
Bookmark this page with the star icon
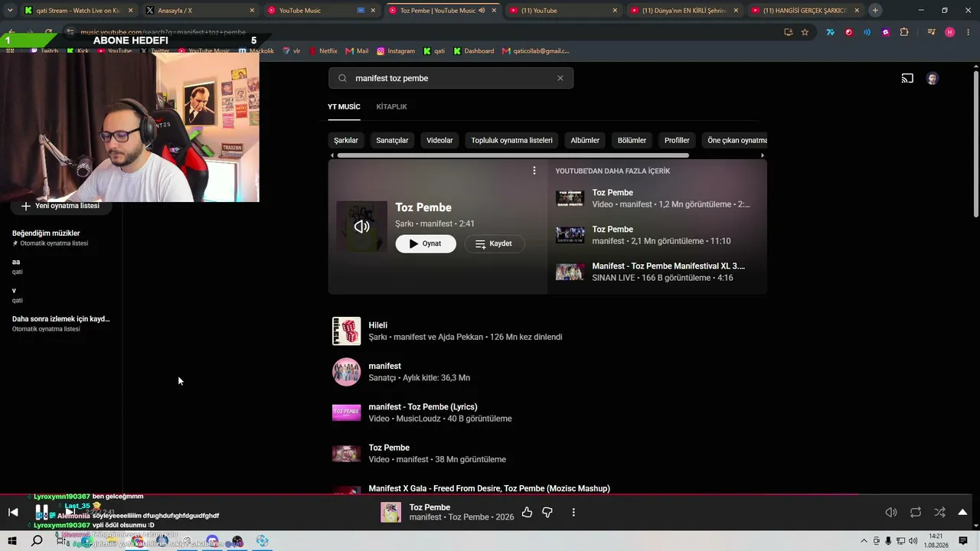[805, 32]
